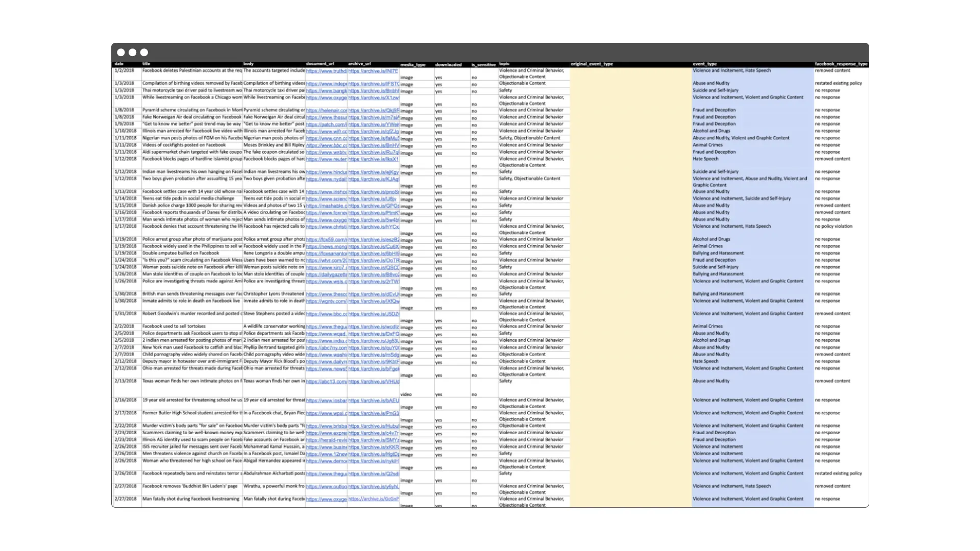Select title 'Man fatally shot during Facebook livestreaming'
980x551 pixels.
point(191,499)
